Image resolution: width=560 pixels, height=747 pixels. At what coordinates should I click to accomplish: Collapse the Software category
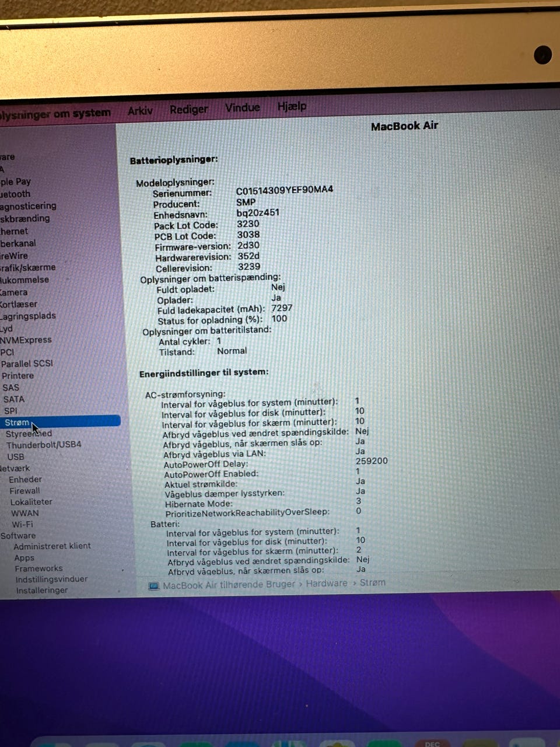pyautogui.click(x=17, y=536)
